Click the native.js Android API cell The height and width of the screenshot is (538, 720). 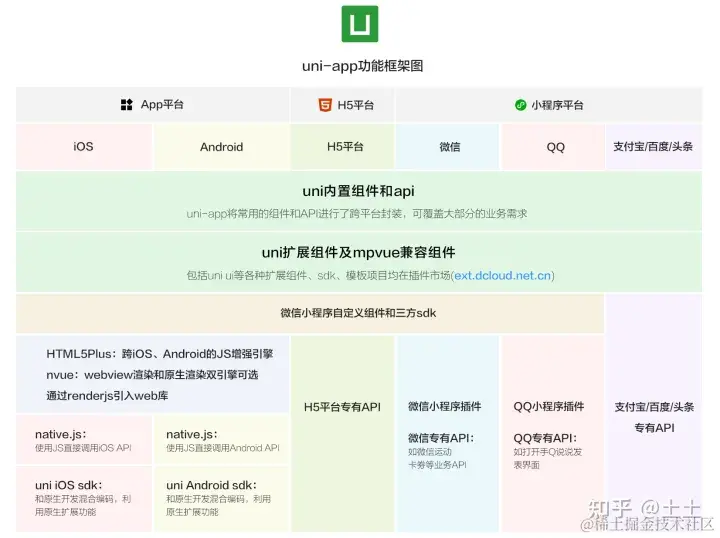click(221, 440)
